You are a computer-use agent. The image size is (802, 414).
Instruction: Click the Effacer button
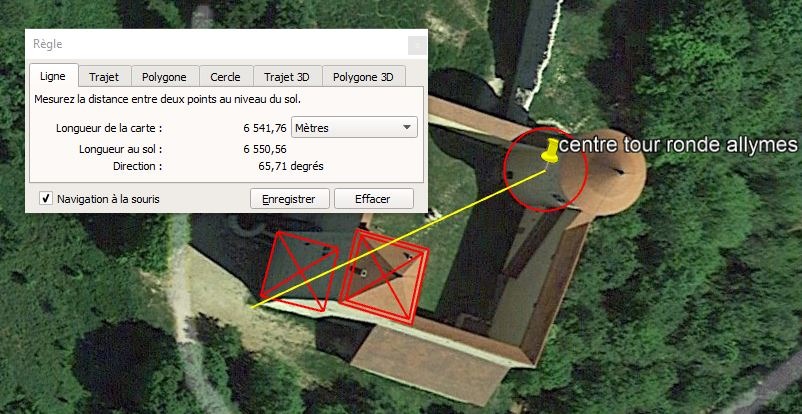click(373, 199)
